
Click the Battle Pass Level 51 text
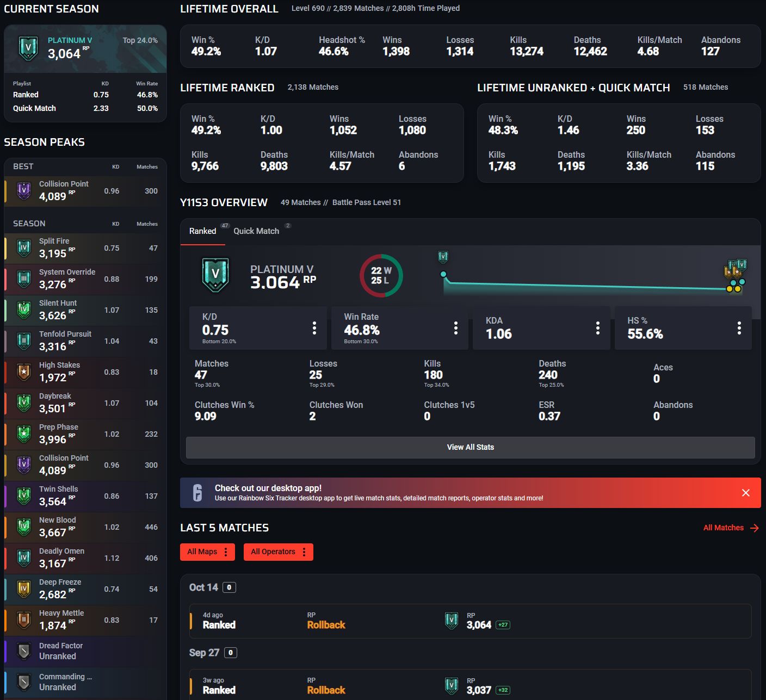coord(367,202)
